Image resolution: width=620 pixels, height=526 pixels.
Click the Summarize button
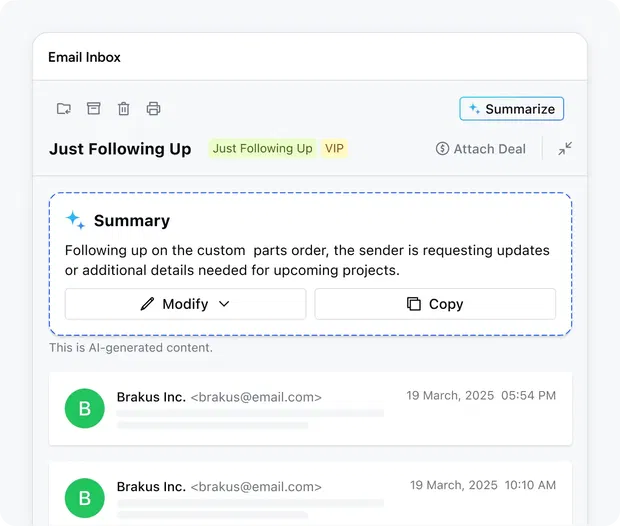point(512,109)
